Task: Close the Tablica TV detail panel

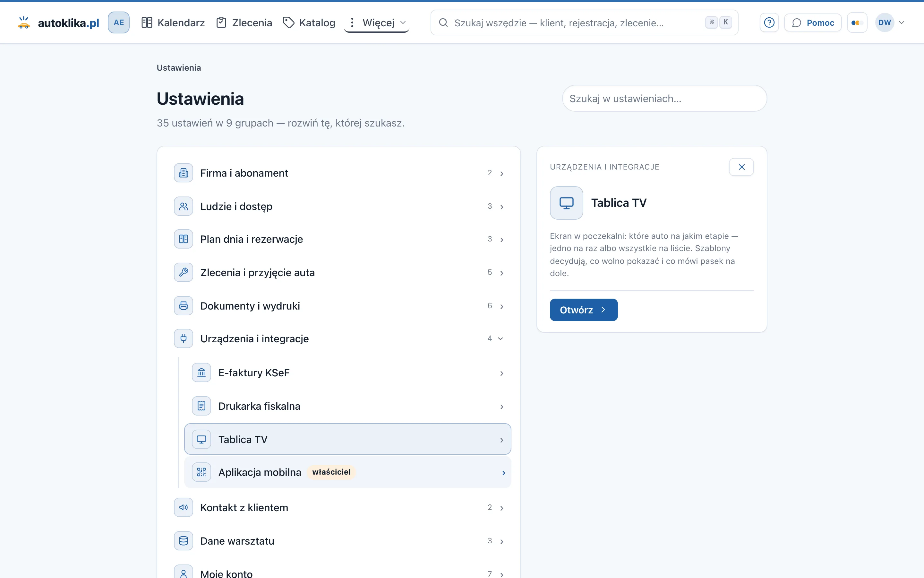Action: [741, 167]
